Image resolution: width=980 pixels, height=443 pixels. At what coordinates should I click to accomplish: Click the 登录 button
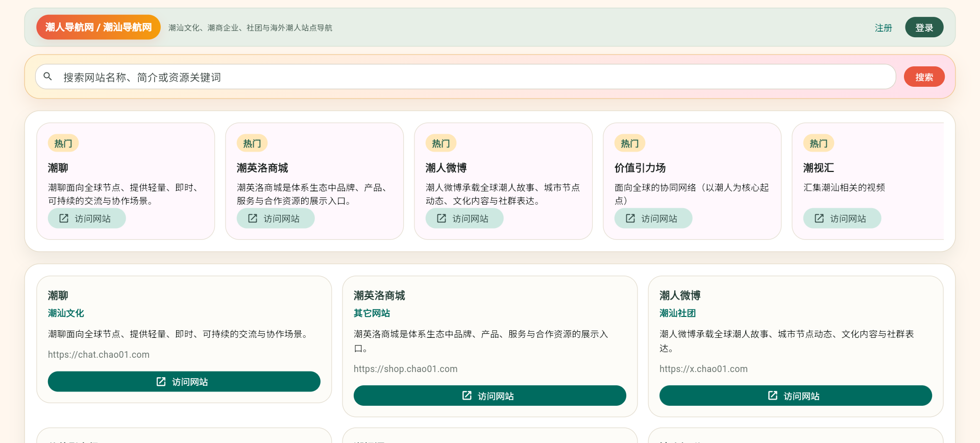click(924, 28)
